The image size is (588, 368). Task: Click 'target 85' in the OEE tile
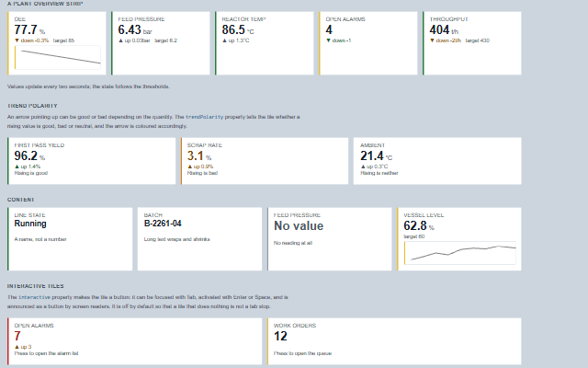coord(63,40)
